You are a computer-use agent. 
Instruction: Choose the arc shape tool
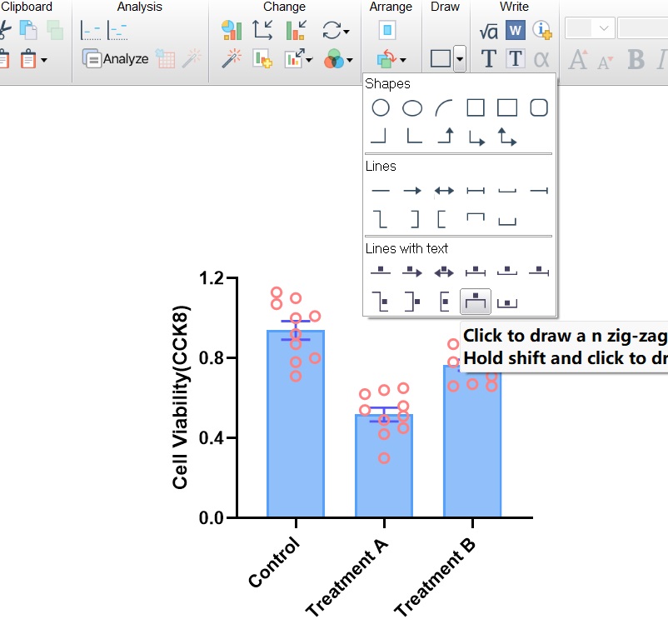444,107
